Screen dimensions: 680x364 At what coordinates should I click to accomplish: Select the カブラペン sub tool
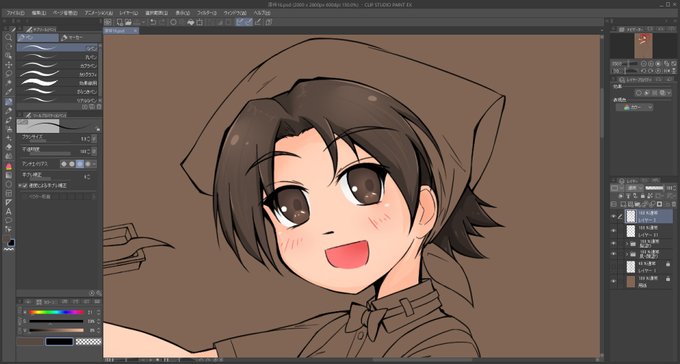[x=57, y=66]
